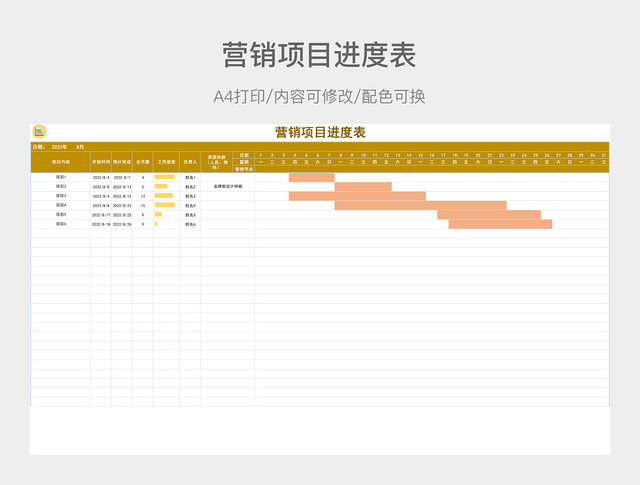Click the 姓名4 owner cell
This screenshot has width=640, height=485.
click(190, 206)
